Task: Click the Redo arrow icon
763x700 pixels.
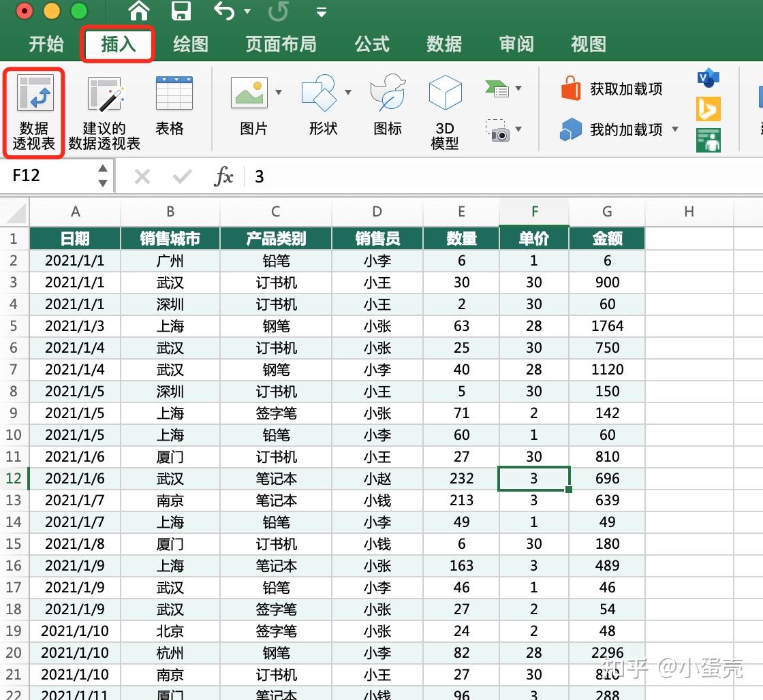Action: (279, 11)
